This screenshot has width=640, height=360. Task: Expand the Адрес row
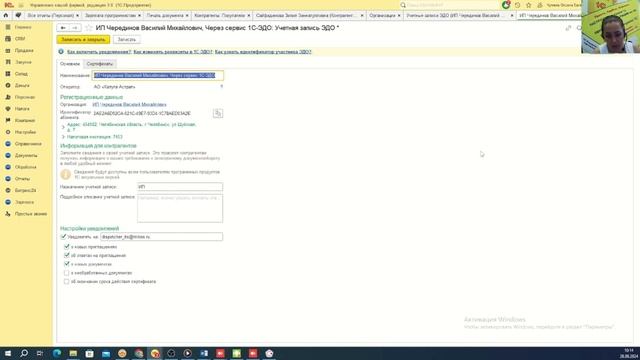(x=63, y=127)
